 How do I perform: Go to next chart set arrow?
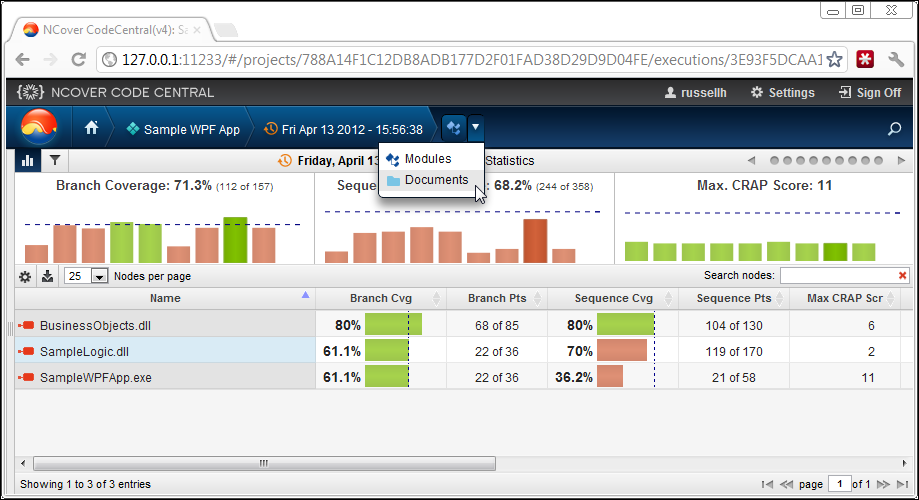901,161
